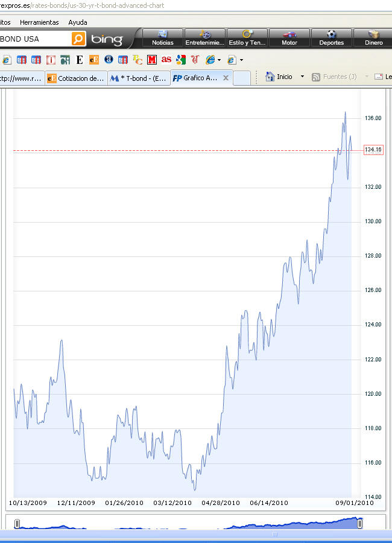Expand the Fuentes (J) feeds dropdown
This screenshot has width=392, height=543.
click(x=366, y=77)
